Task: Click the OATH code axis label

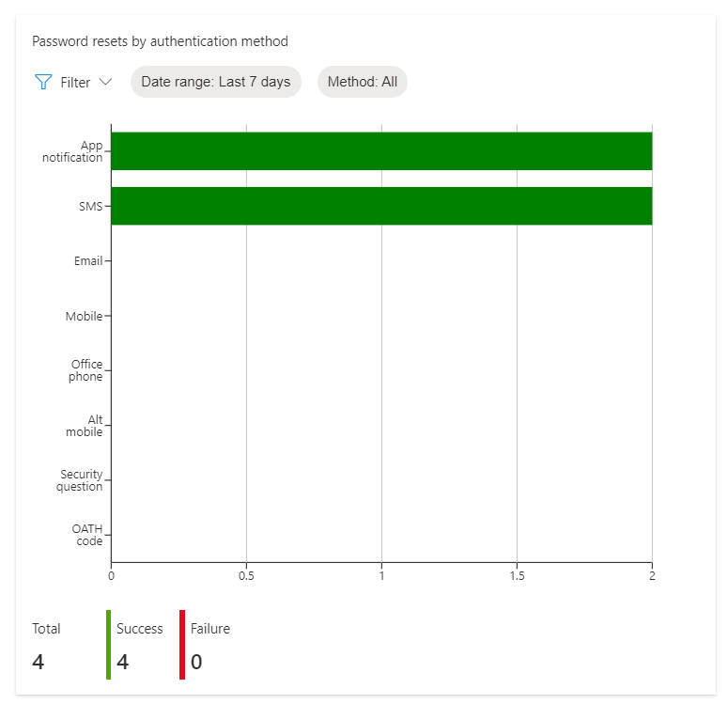Action: pos(87,535)
